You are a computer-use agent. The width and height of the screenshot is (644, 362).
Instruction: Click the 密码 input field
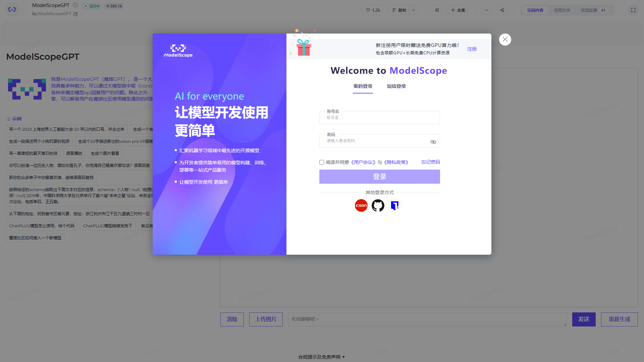click(379, 141)
